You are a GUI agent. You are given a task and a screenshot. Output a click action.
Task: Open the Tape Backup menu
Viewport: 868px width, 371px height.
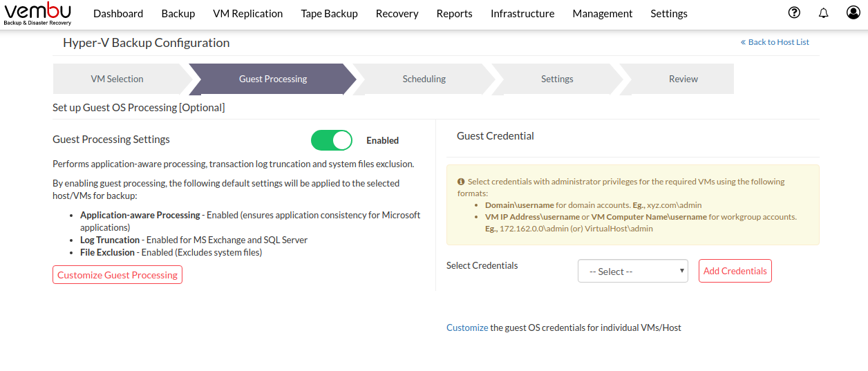330,13
